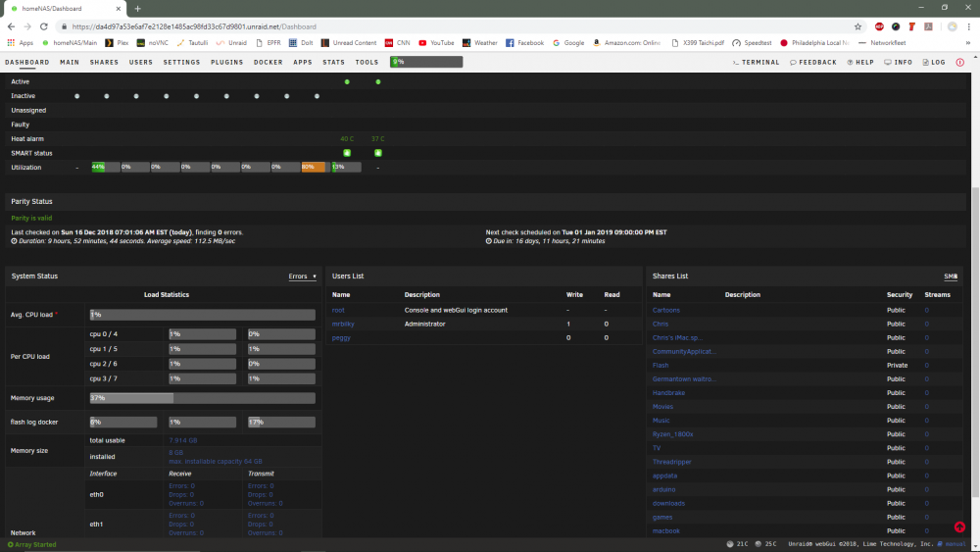Go to the USERS tab
This screenshot has width=980, height=552.
click(x=140, y=63)
